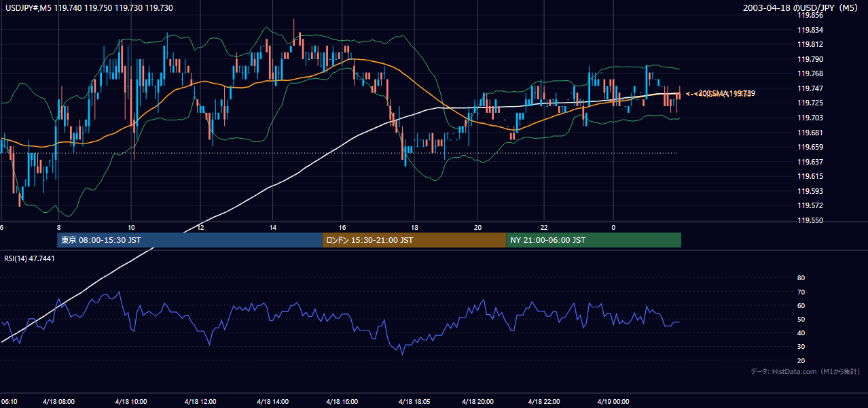Click the 4/18 14:00 time axis label

click(x=272, y=401)
